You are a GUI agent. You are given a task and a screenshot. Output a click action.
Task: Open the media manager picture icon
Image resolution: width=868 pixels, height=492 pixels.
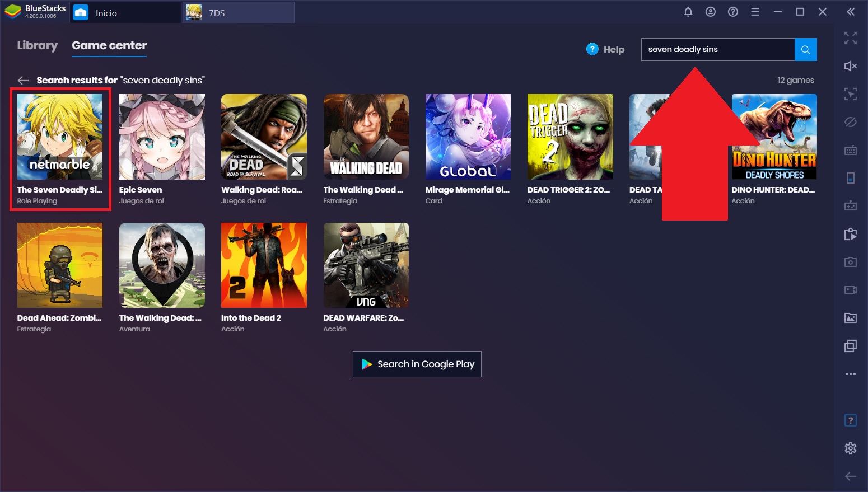851,318
